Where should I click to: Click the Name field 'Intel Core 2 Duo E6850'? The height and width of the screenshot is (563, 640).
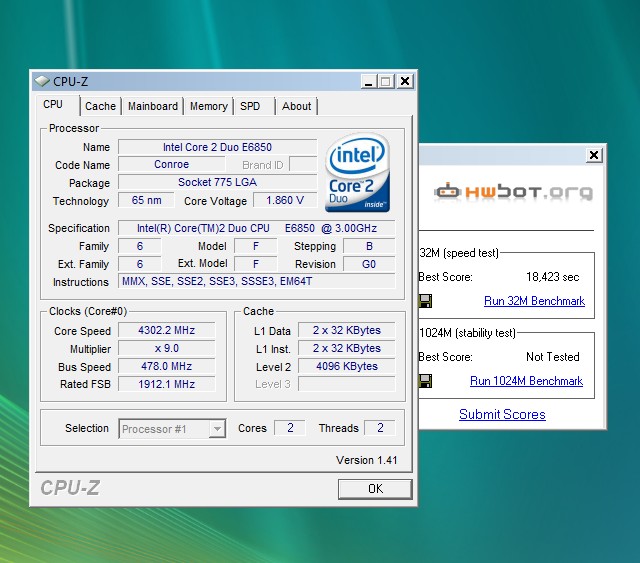pyautogui.click(x=217, y=147)
